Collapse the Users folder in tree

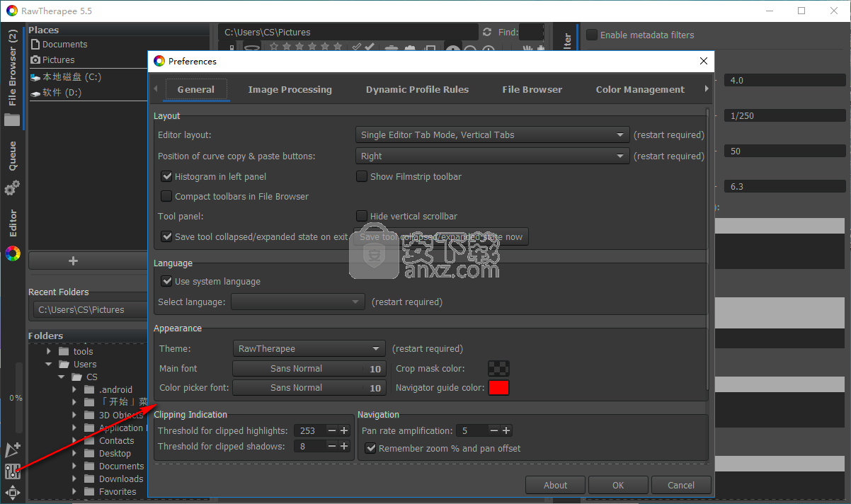tap(49, 365)
